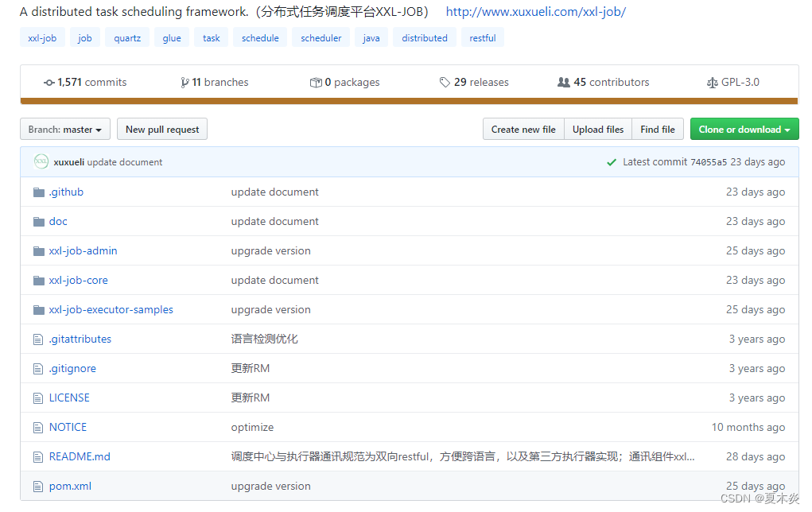Click the Find file button
The image size is (812, 512).
click(657, 129)
